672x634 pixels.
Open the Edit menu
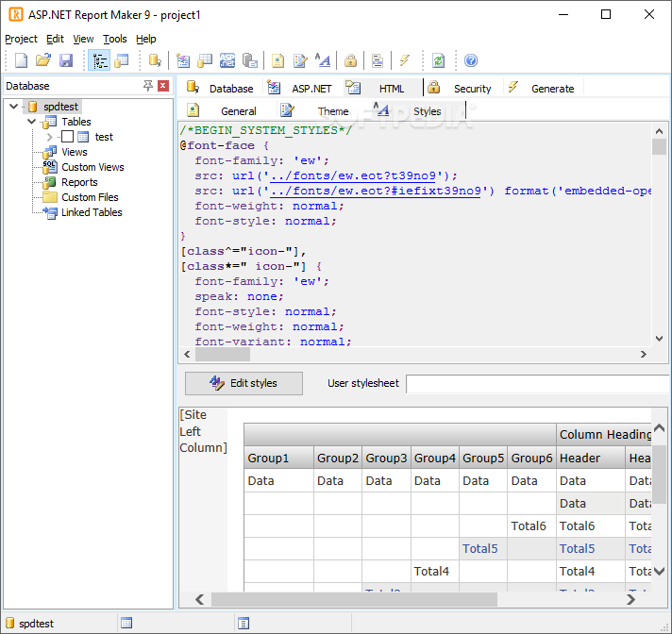(55, 39)
